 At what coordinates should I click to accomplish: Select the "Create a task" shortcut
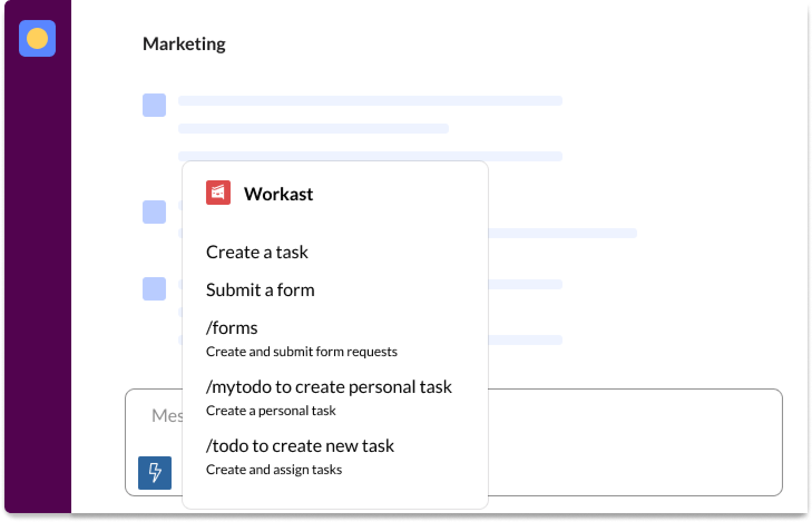tap(257, 252)
